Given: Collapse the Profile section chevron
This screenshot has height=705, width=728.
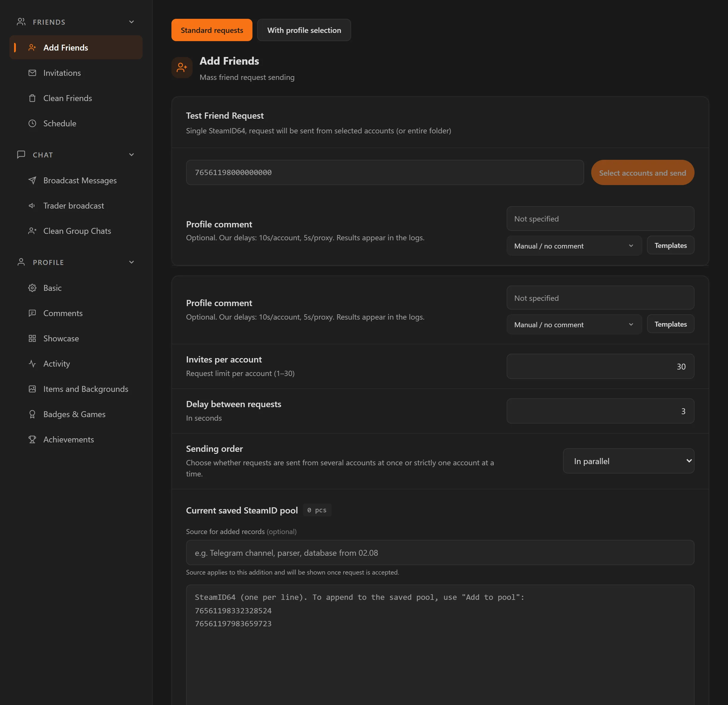Looking at the screenshot, I should 132,262.
